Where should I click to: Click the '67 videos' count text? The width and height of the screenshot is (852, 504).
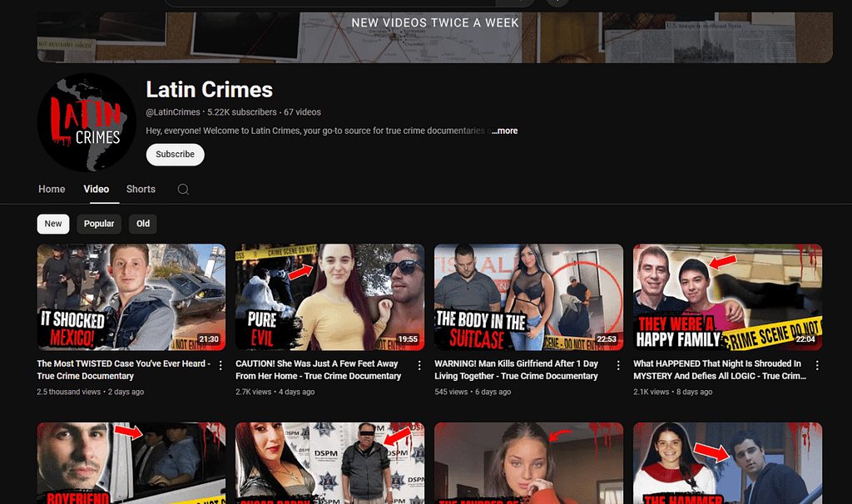pos(302,112)
